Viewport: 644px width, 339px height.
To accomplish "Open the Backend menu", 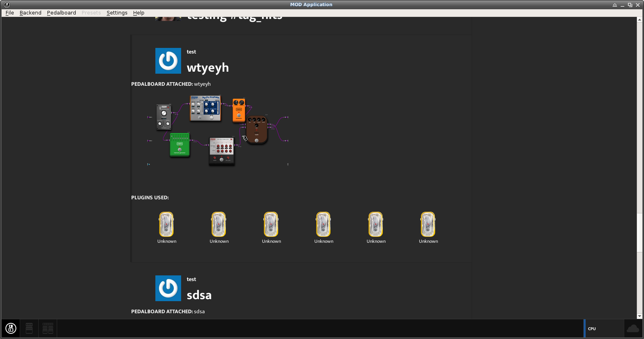I will click(31, 13).
